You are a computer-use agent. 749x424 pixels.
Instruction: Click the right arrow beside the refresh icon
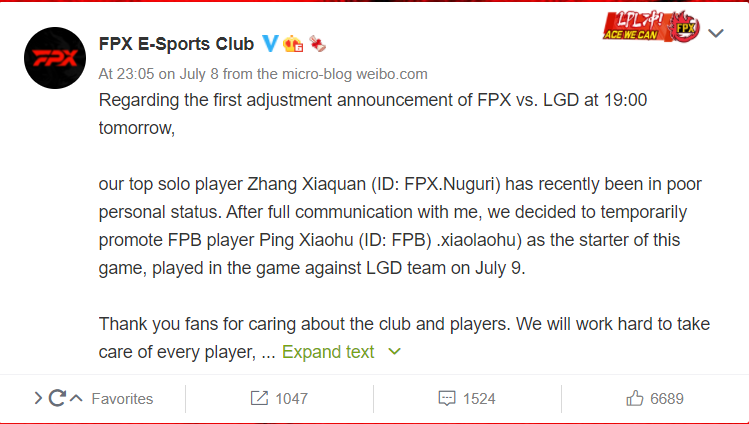pos(39,398)
